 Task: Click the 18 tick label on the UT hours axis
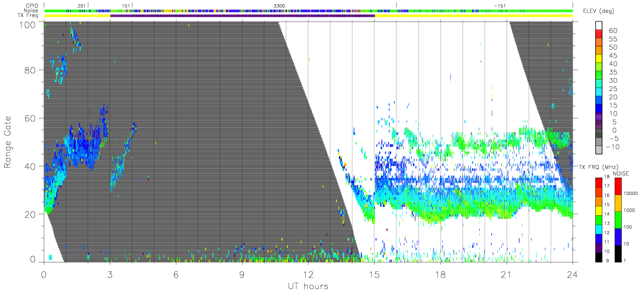(441, 274)
